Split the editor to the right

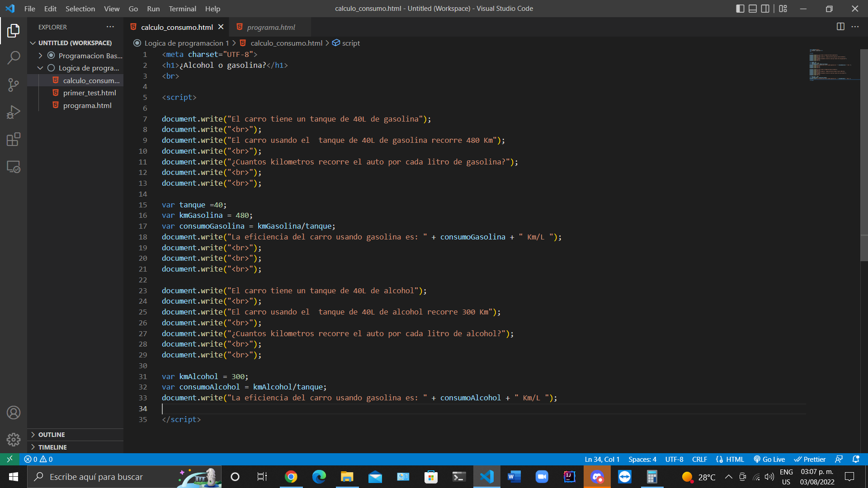[840, 27]
